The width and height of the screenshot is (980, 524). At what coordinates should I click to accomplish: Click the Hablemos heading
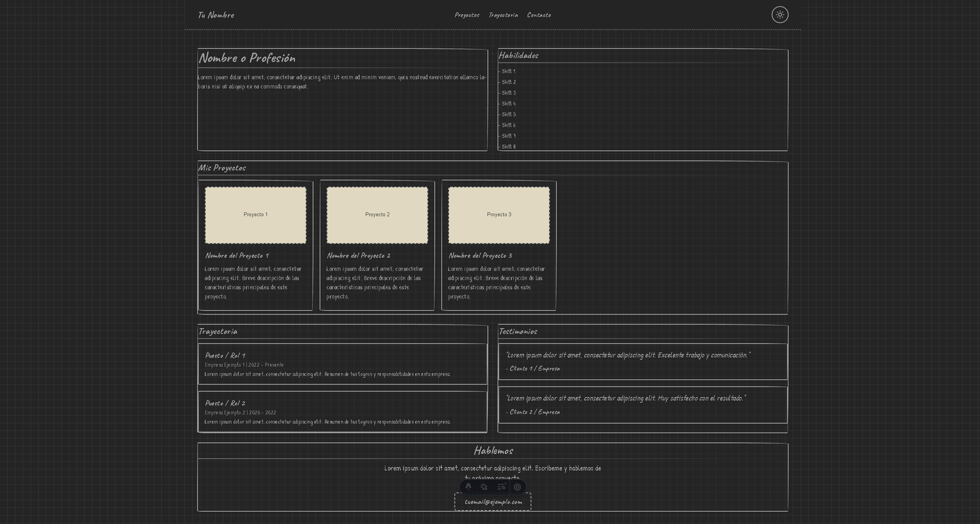(x=493, y=451)
